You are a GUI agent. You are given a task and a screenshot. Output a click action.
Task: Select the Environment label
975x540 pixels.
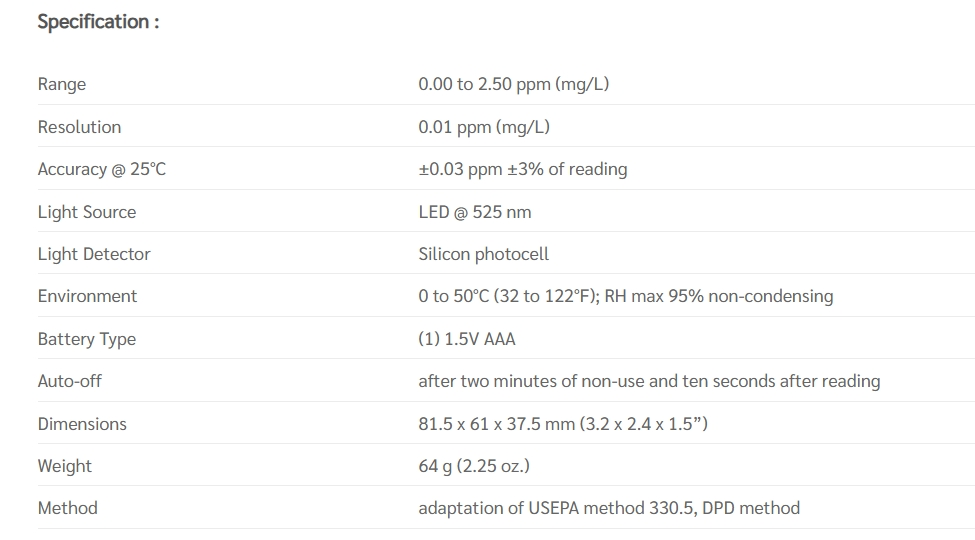click(x=87, y=296)
